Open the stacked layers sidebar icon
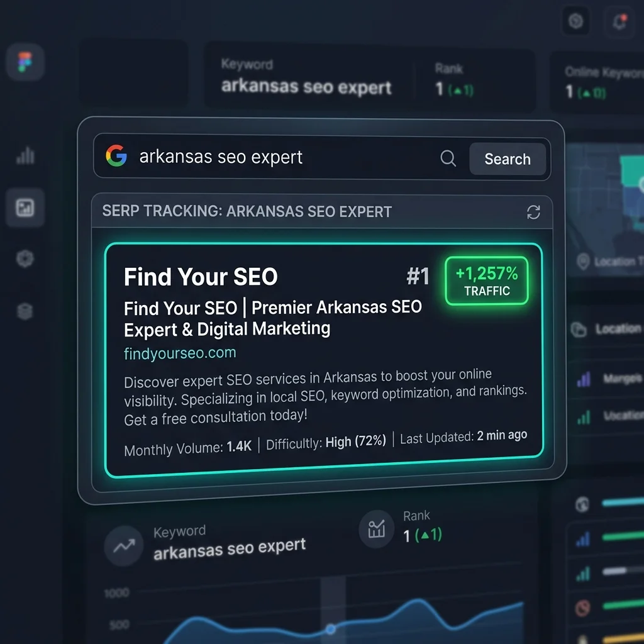644x644 pixels. 25,311
